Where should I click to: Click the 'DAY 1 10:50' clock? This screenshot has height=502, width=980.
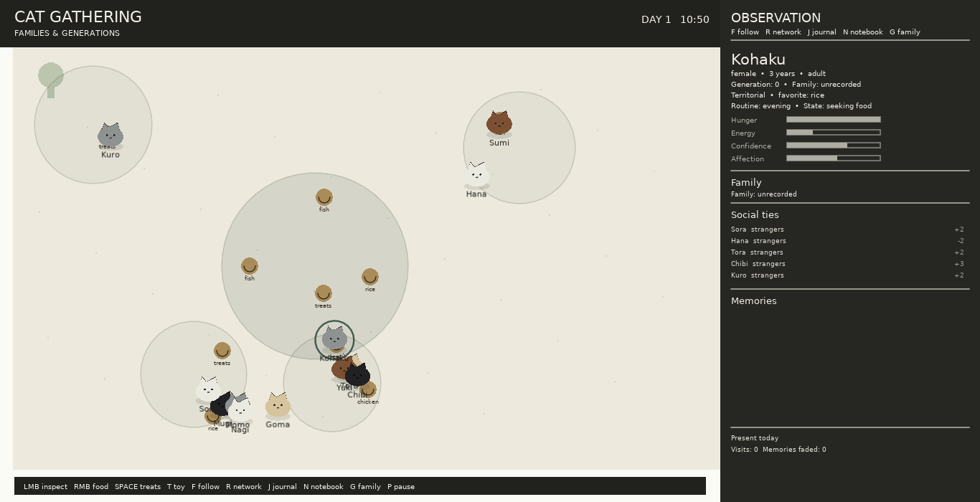[675, 20]
